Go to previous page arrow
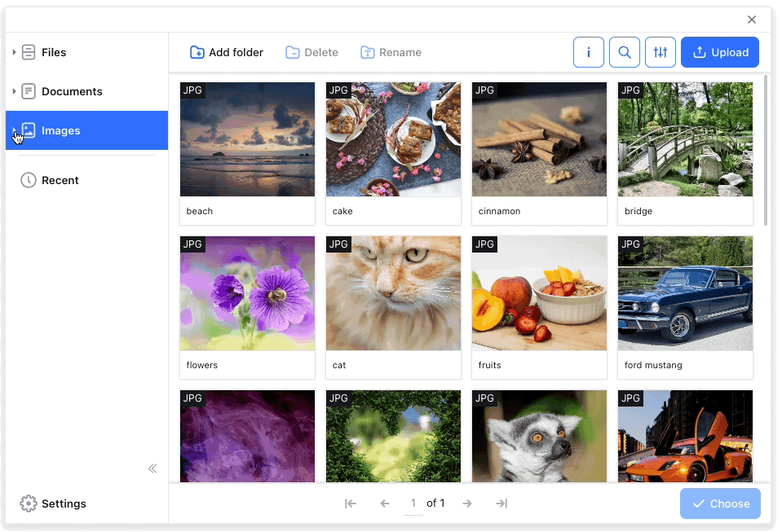This screenshot has height=532, width=782. 385,503
